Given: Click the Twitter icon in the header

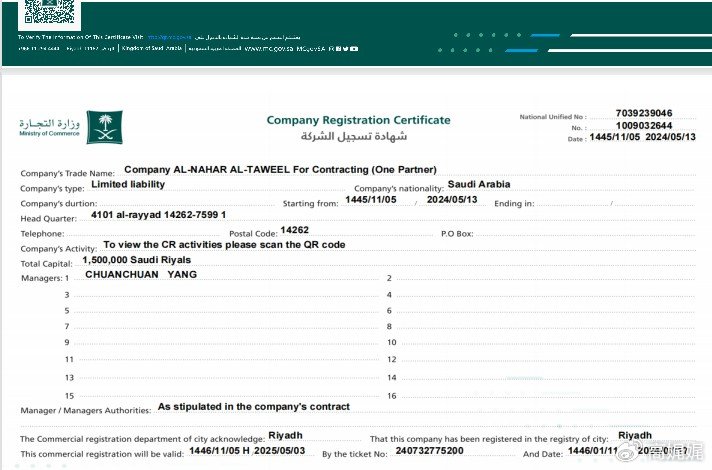Looking at the screenshot, I should click(x=346, y=49).
